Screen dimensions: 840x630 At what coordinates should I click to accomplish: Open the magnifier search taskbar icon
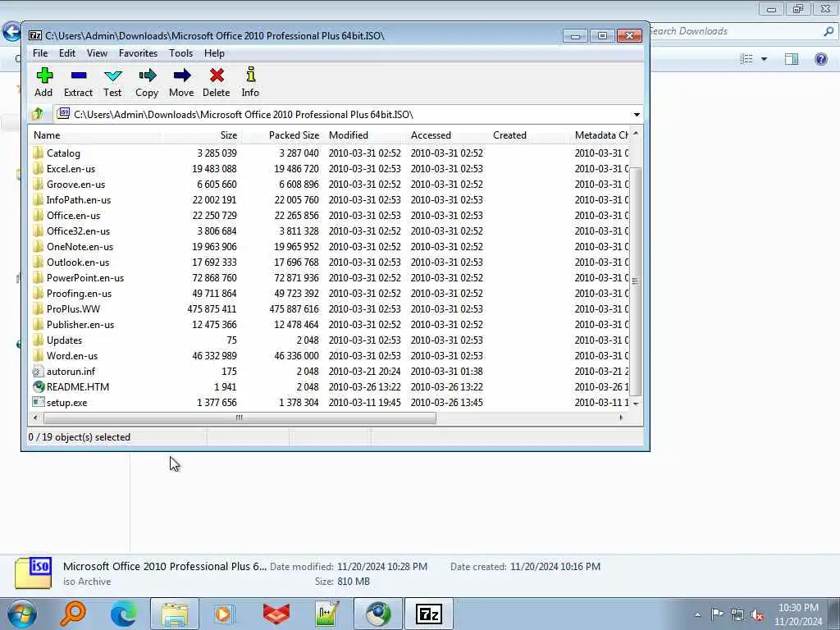pos(73,614)
